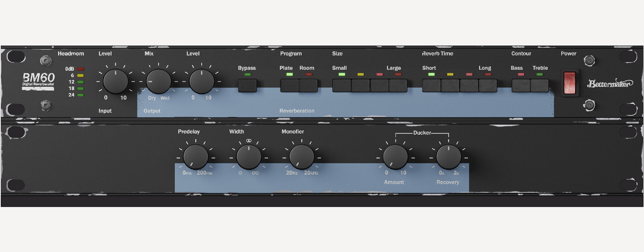Toggle the Bass contour button

point(521,86)
